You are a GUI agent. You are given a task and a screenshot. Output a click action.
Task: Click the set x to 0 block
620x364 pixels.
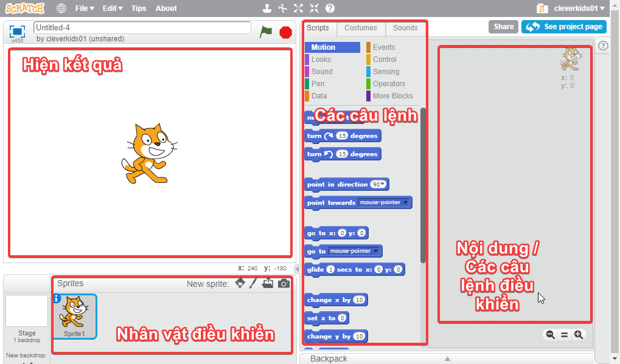[x=327, y=318]
